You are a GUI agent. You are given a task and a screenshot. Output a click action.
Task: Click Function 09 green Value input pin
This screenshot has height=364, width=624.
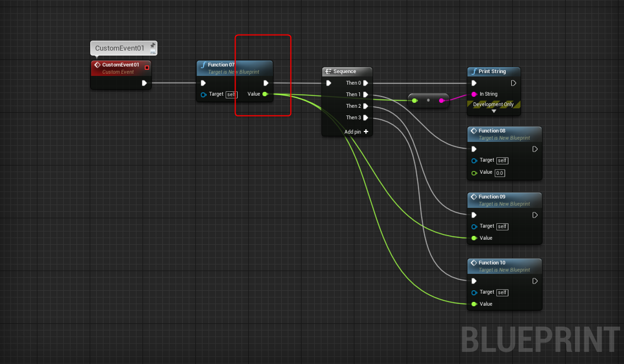pyautogui.click(x=474, y=238)
